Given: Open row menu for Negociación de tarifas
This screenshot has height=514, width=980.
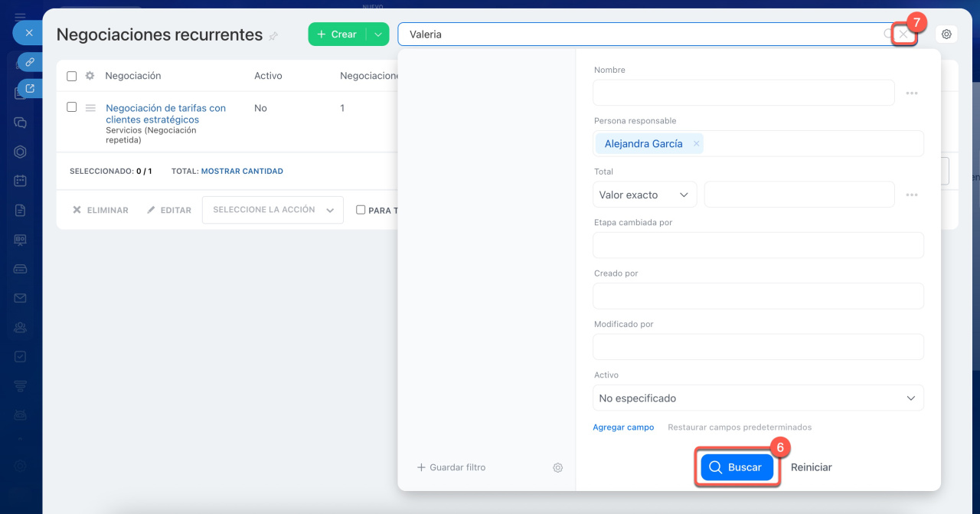Looking at the screenshot, I should 90,108.
